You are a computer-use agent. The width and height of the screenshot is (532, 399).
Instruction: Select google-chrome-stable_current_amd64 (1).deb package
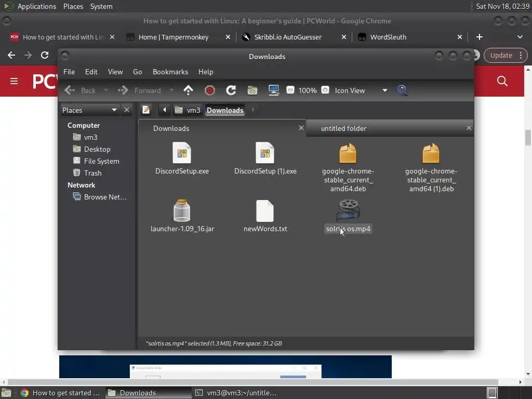(431, 153)
